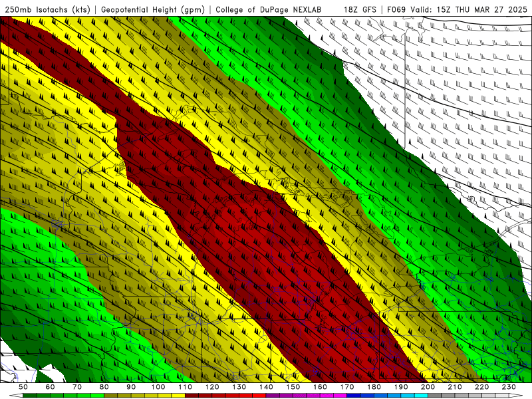Click the 130 value on the color scale
532x399 pixels.
point(239,387)
